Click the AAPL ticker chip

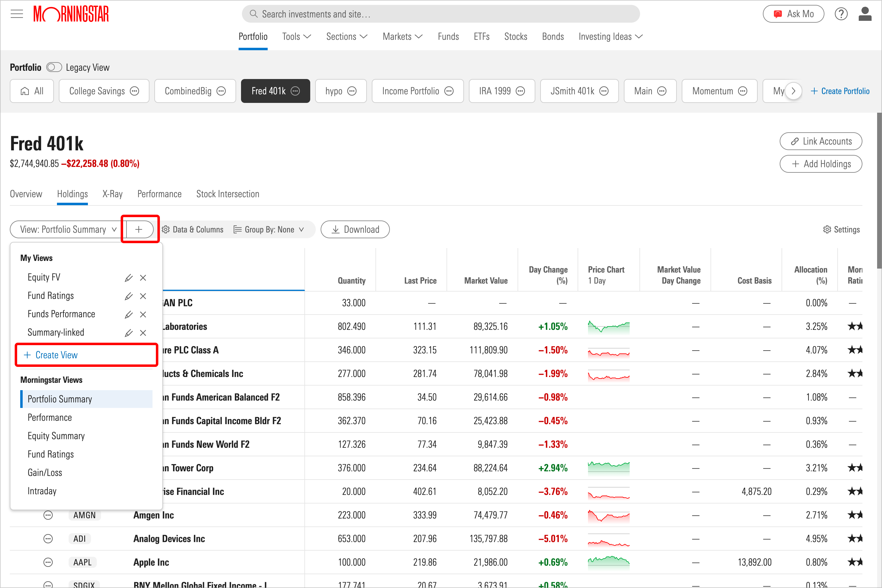82,563
